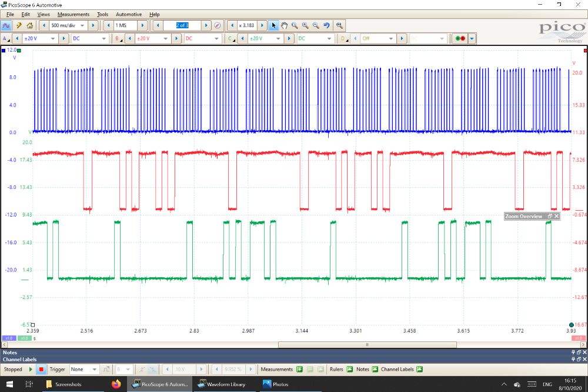Open Channel D Off range dropdown

391,38
